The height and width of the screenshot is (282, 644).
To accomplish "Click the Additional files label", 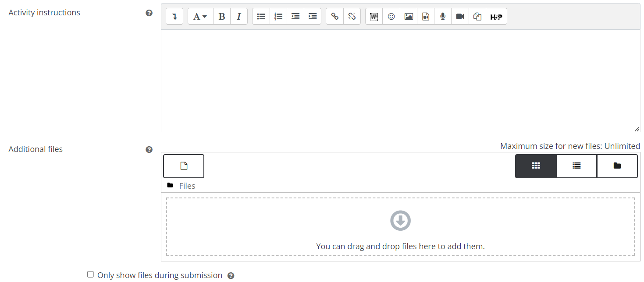I will pyautogui.click(x=36, y=149).
